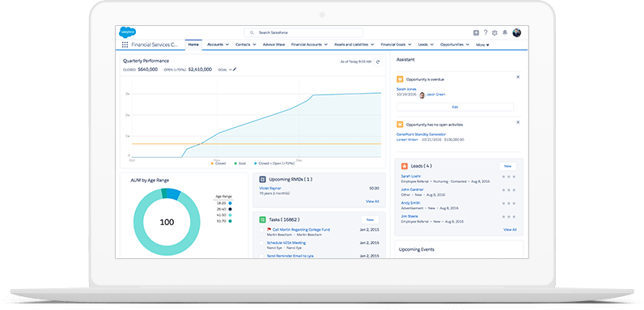Click the 'Closed + Open (>70%)' legend entry
Image resolution: width=644 pixels, height=310 pixels.
[274, 163]
